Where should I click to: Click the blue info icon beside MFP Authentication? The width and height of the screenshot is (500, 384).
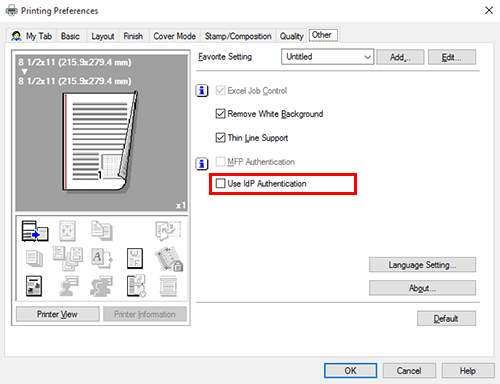point(202,164)
